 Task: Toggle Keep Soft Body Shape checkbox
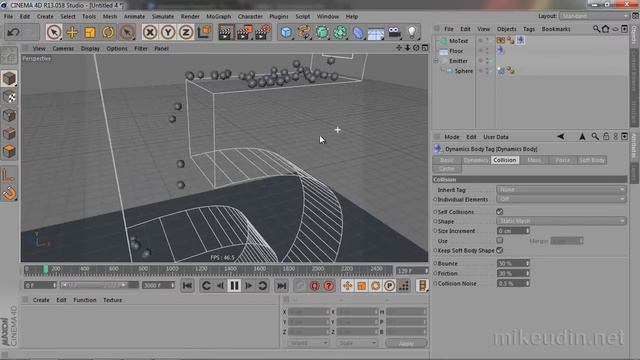(x=500, y=250)
